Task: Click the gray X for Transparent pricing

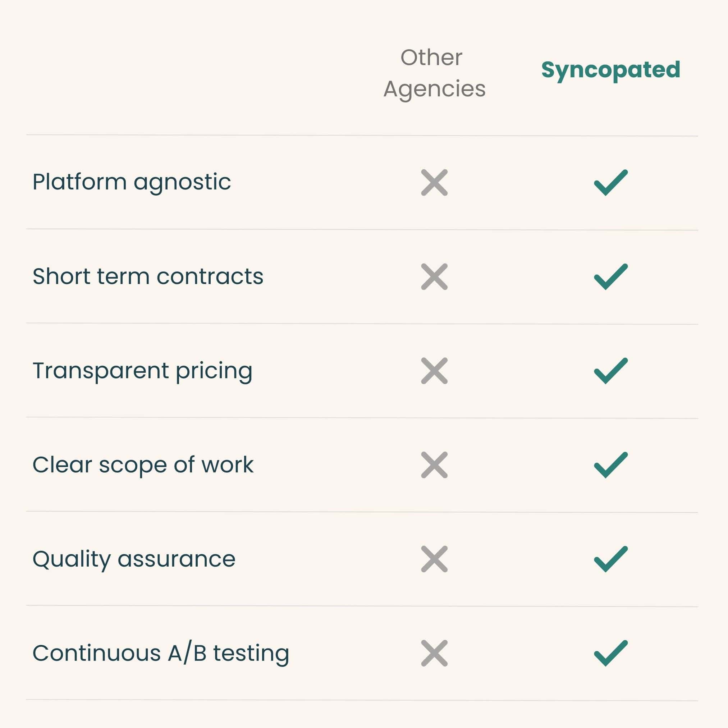Action: click(x=434, y=371)
